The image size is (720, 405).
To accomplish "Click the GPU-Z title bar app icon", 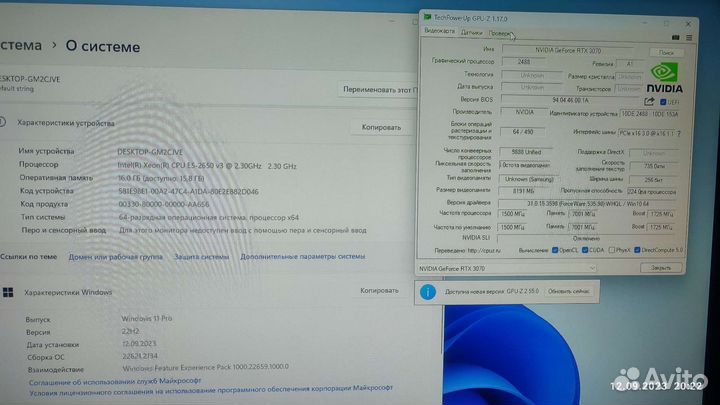I will click(x=427, y=17).
